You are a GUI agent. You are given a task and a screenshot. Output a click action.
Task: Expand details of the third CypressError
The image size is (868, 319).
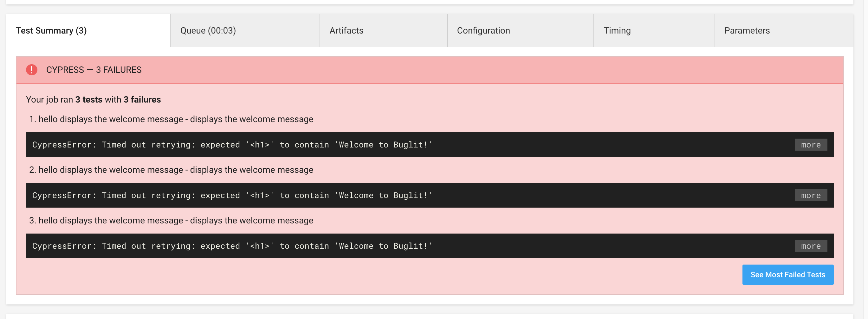[810, 246]
